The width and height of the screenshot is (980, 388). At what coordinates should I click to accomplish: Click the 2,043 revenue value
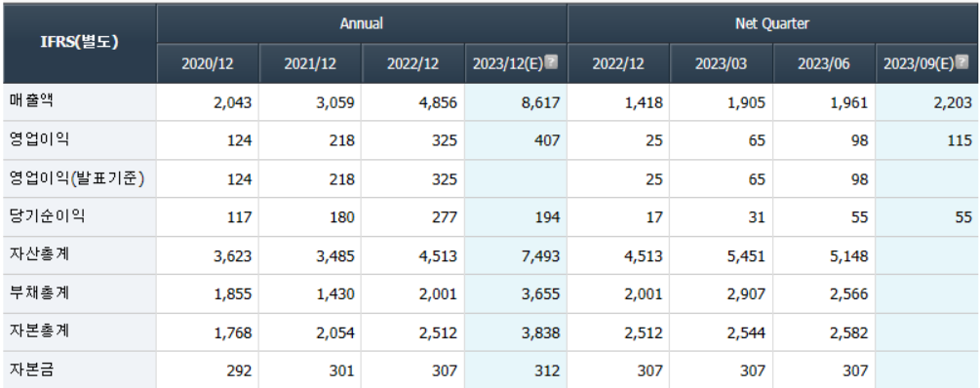(232, 102)
